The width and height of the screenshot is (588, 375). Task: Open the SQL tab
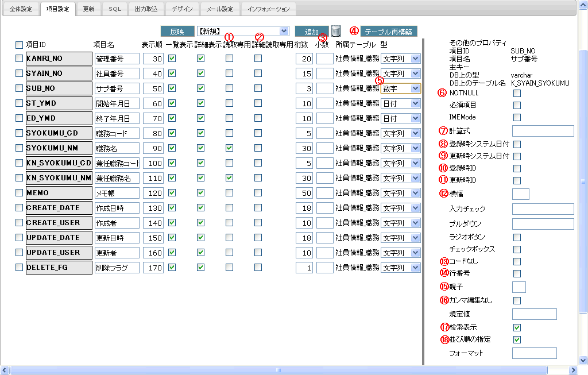coord(115,9)
